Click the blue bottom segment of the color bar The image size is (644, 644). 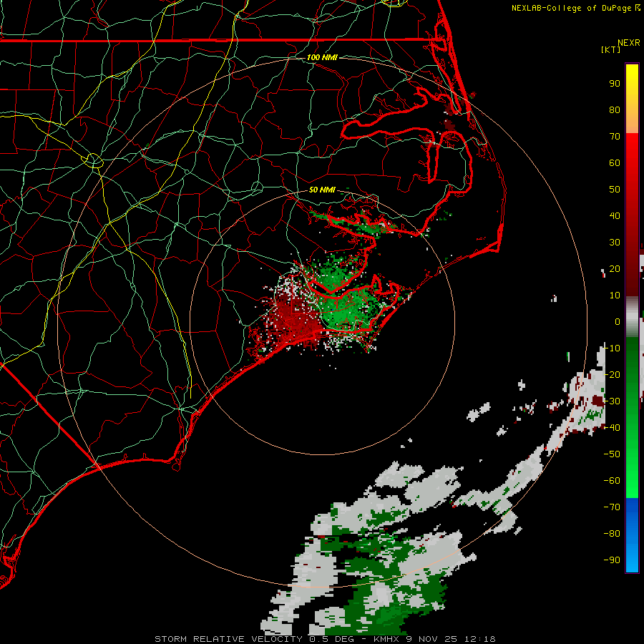pyautogui.click(x=632, y=535)
